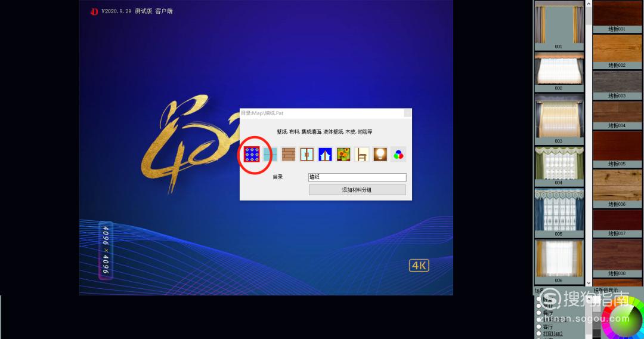Select the door and window frame icon
Viewport: 644px width, 339px height.
pos(307,155)
